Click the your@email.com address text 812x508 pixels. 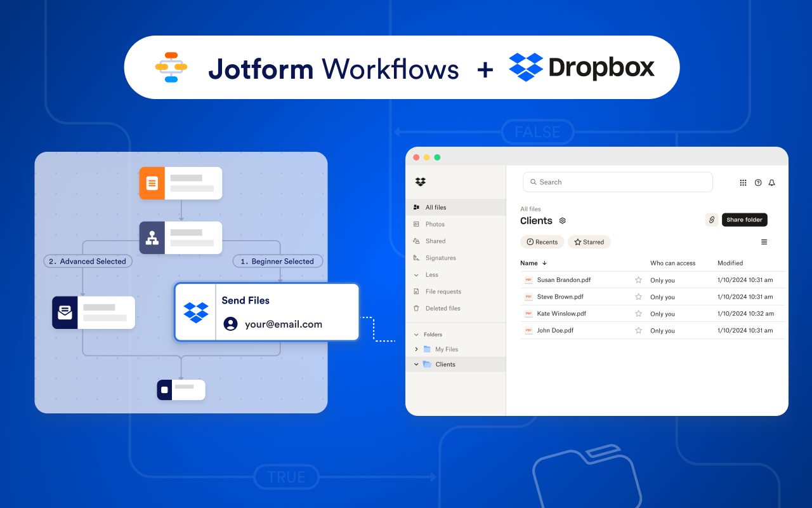(284, 324)
